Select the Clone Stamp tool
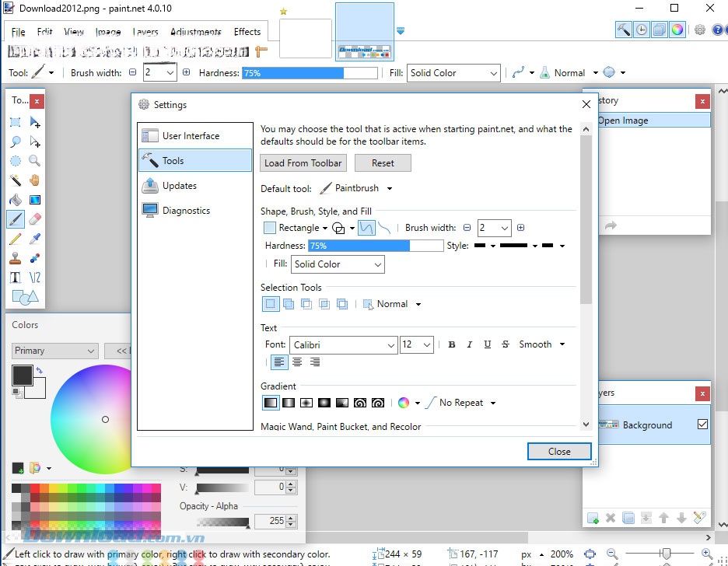The width and height of the screenshot is (728, 566). [x=16, y=258]
